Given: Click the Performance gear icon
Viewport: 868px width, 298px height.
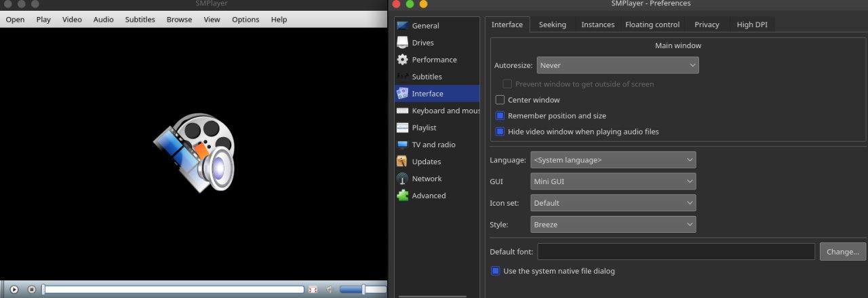Looking at the screenshot, I should 403,60.
